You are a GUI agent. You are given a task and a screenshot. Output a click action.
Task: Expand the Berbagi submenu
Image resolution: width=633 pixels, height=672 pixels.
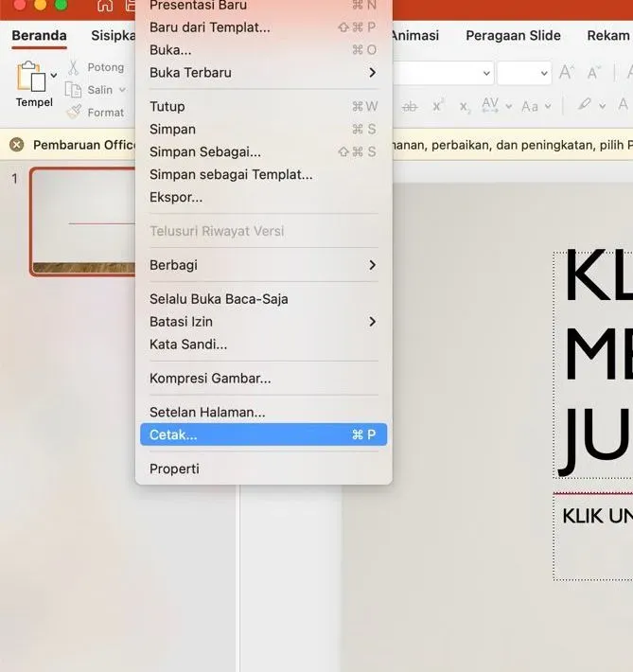point(263,265)
